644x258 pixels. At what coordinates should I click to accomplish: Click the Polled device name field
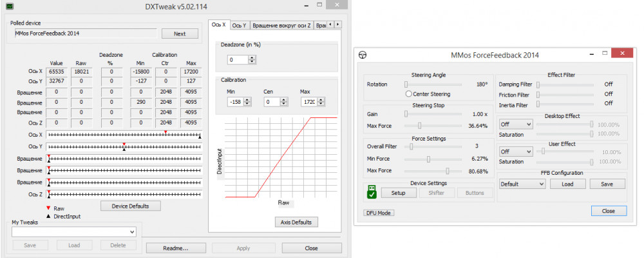coord(84,34)
